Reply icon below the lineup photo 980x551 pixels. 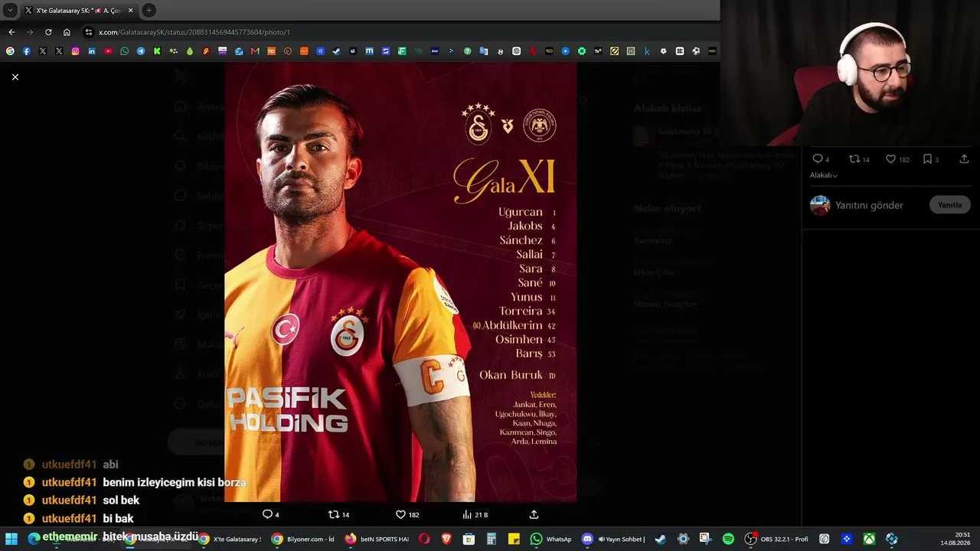pyautogui.click(x=271, y=514)
